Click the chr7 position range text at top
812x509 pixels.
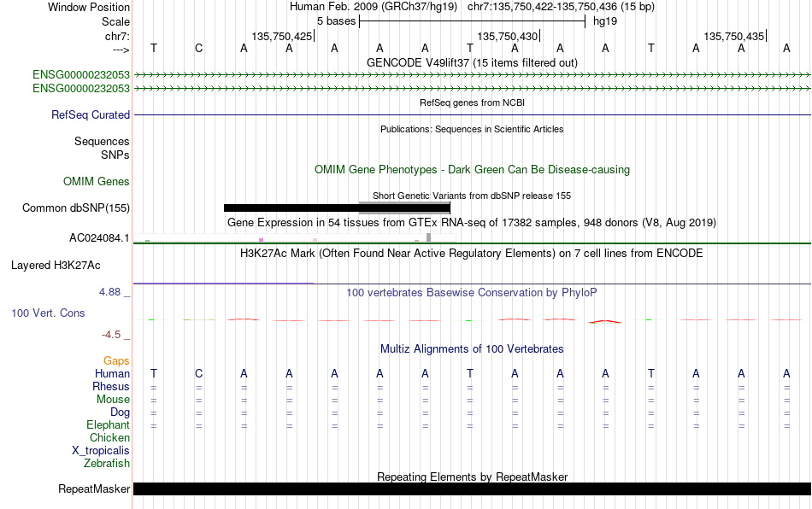561,7
